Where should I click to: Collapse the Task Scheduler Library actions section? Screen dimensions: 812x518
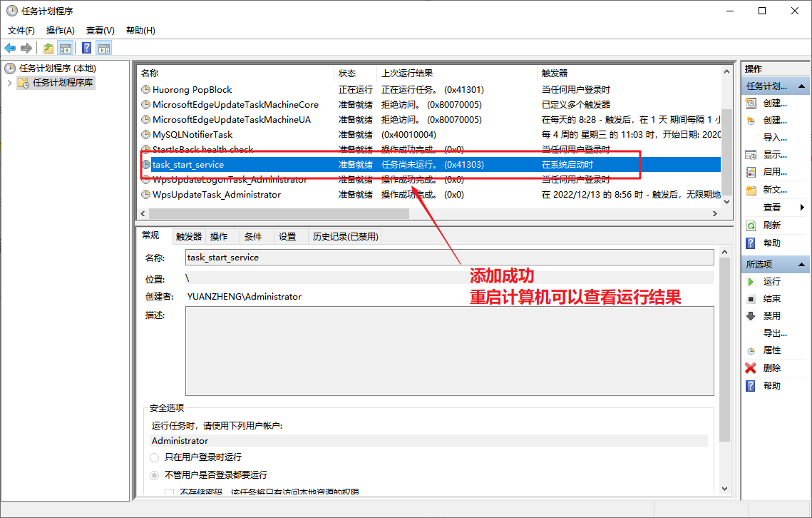coord(803,86)
